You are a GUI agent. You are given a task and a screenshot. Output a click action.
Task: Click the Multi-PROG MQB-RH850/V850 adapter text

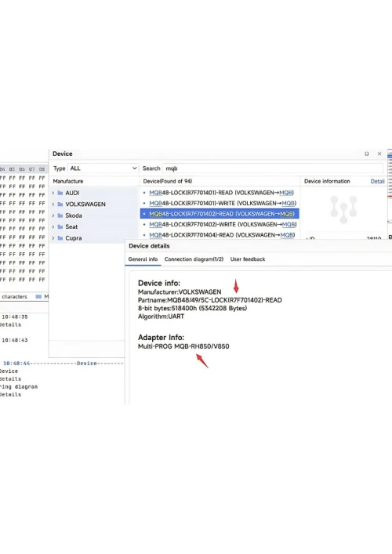tap(183, 346)
